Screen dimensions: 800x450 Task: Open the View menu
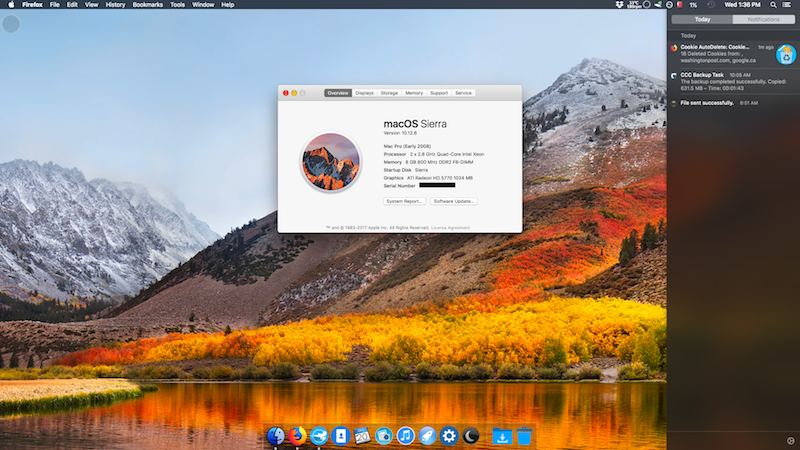pyautogui.click(x=91, y=5)
